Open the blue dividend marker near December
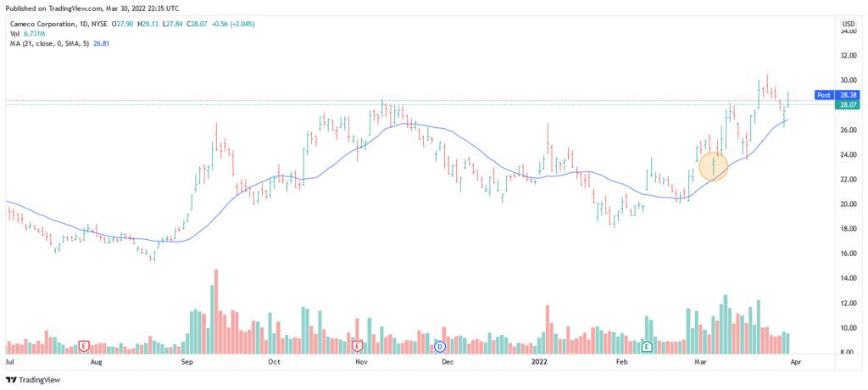The image size is (868, 390). [440, 346]
